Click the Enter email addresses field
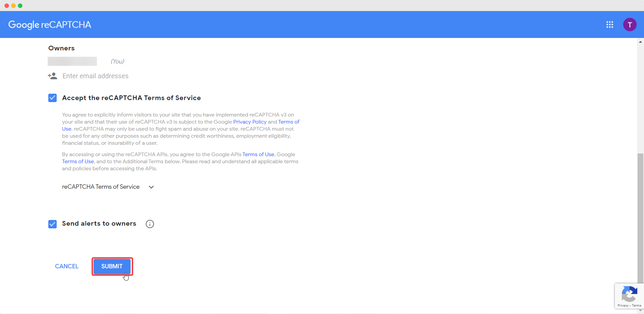The width and height of the screenshot is (644, 314). pos(96,76)
